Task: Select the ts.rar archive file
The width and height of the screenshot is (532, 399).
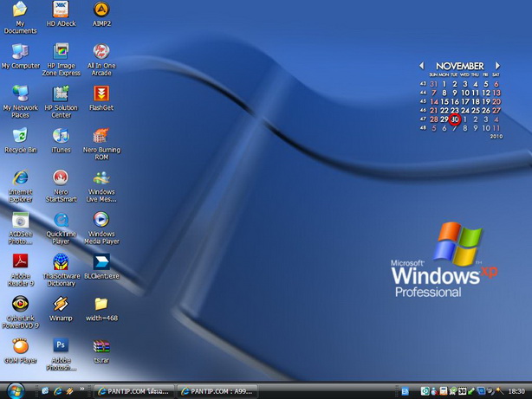Action: coord(101,346)
